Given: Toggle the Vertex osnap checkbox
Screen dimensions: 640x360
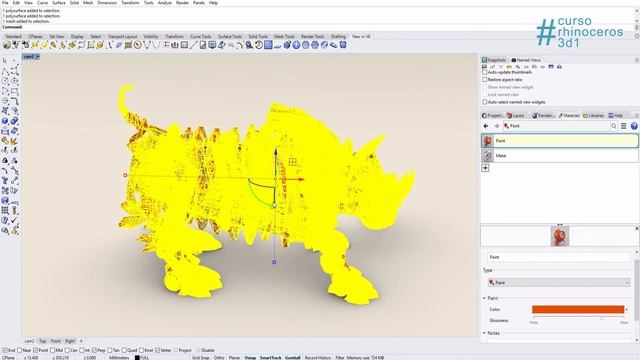Looking at the screenshot, I should click(x=158, y=350).
